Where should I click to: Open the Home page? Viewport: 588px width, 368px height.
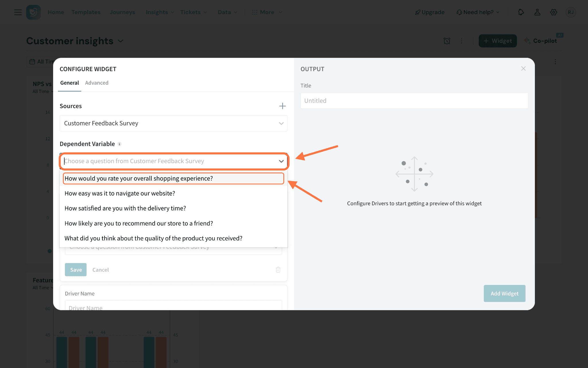point(56,12)
